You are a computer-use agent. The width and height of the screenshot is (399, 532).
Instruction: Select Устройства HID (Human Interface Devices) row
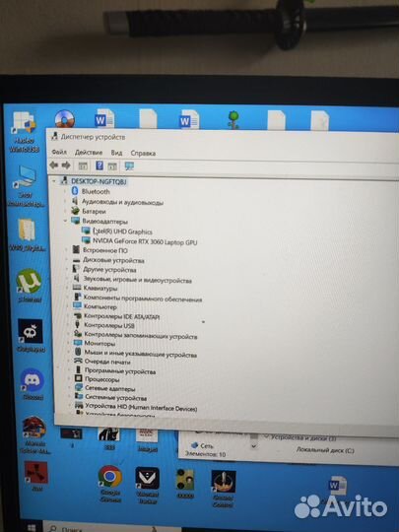tap(141, 407)
